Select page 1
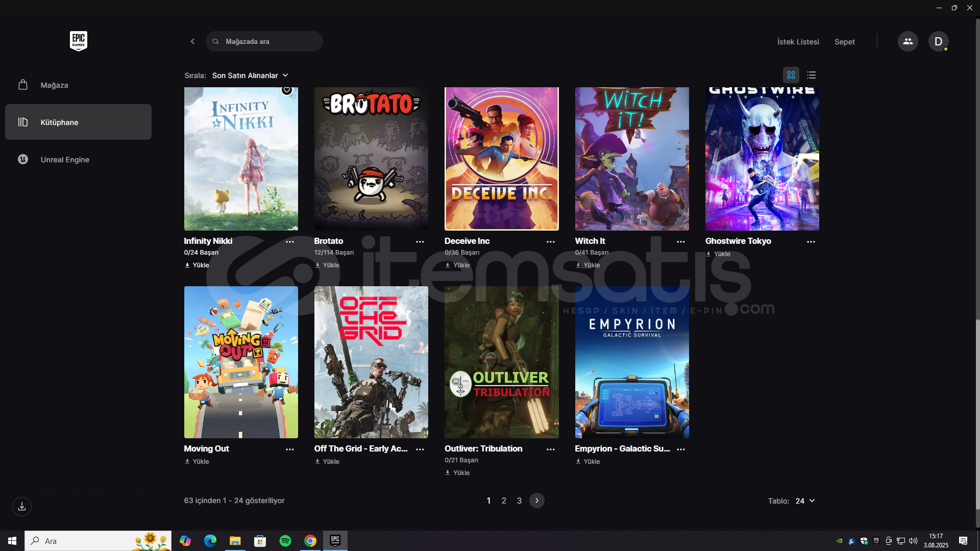 click(x=488, y=500)
